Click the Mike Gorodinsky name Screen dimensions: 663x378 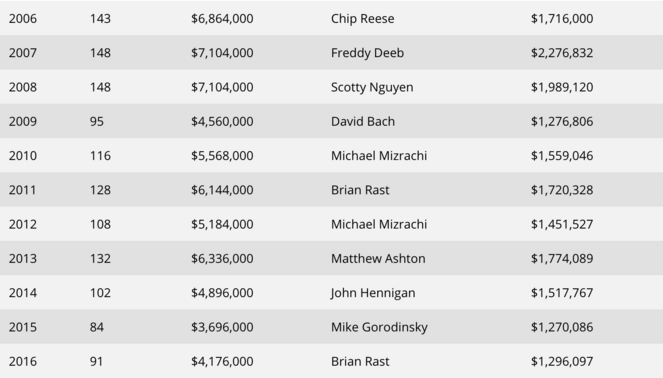(x=379, y=327)
